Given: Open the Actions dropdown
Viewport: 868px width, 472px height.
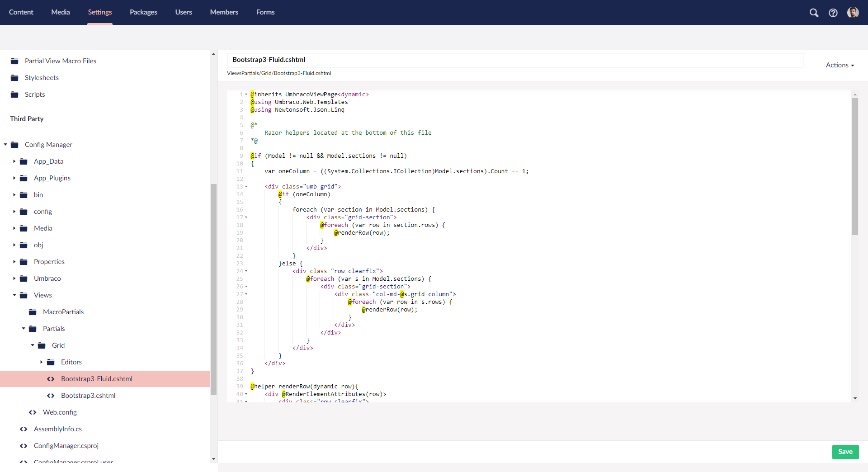Looking at the screenshot, I should point(840,65).
